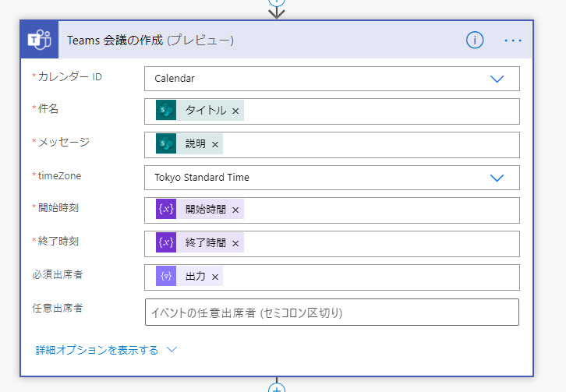
Task: Remove the 出力 token from 必須出席者
Action: click(x=215, y=277)
